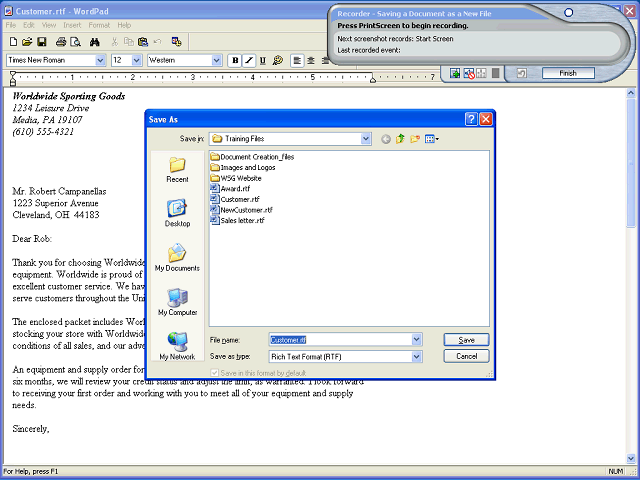Image resolution: width=640 pixels, height=480 pixels.
Task: Select Align Left paragraph button
Action: click(297, 60)
